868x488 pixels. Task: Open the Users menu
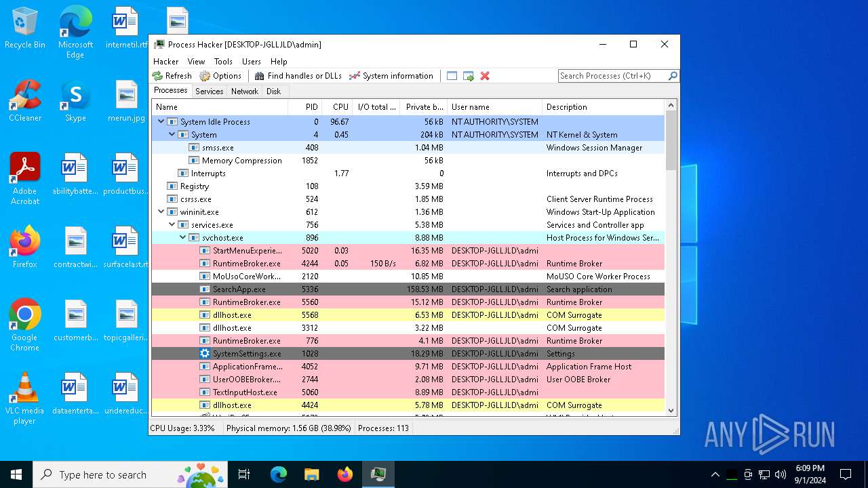252,61
